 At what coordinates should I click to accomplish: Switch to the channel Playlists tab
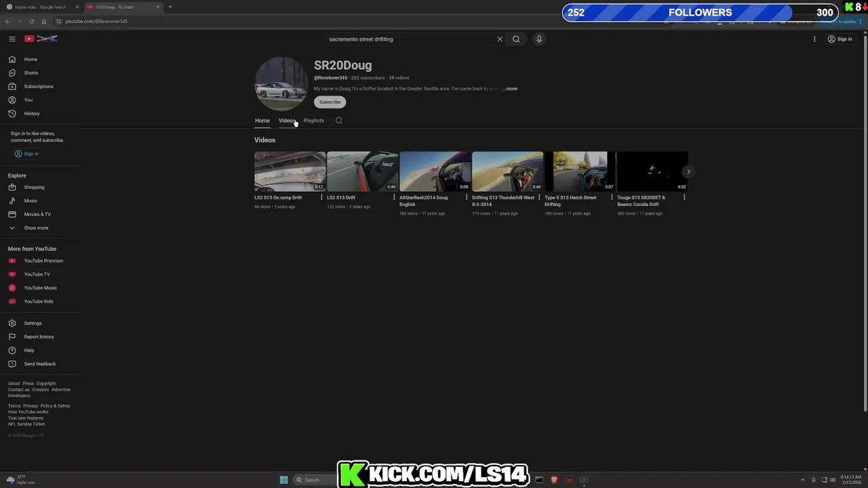click(x=314, y=121)
